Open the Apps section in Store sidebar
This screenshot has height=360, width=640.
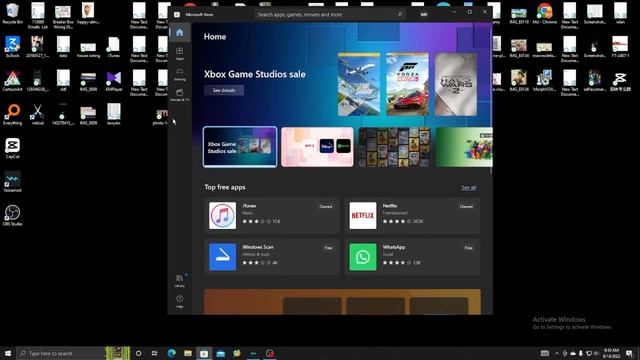[180, 53]
